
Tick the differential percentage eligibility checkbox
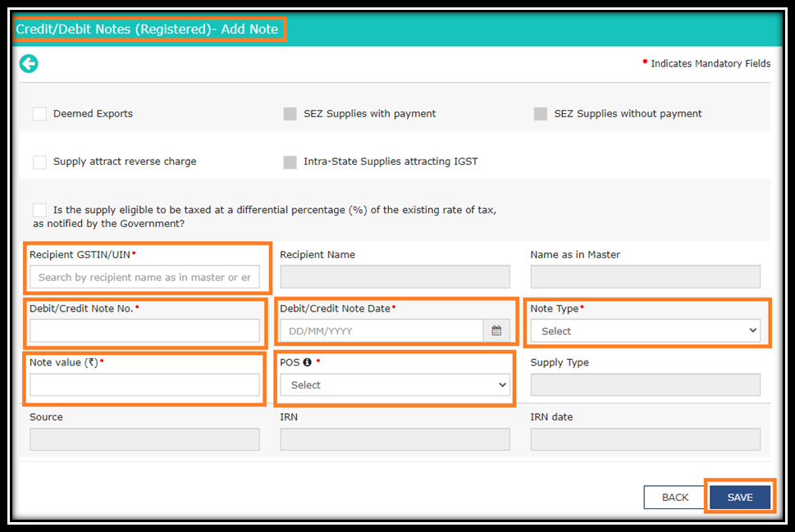(x=39, y=210)
